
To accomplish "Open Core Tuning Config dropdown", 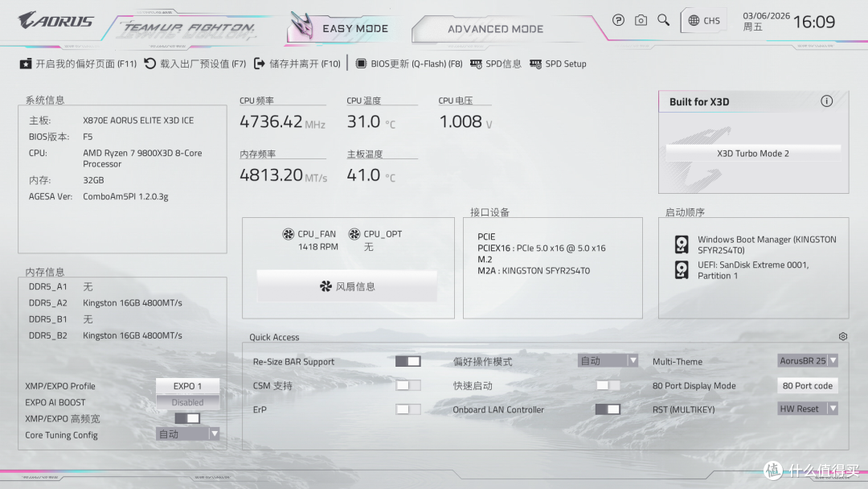I will [x=187, y=434].
